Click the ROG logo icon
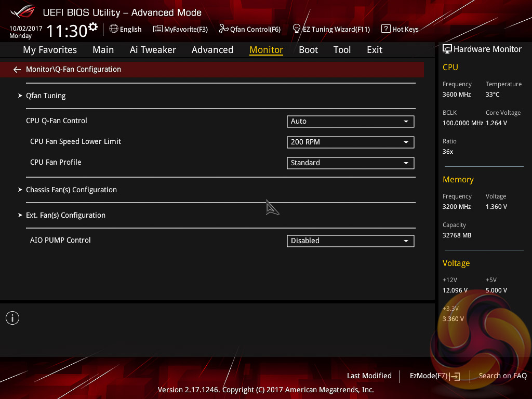532x399 pixels. (23, 11)
